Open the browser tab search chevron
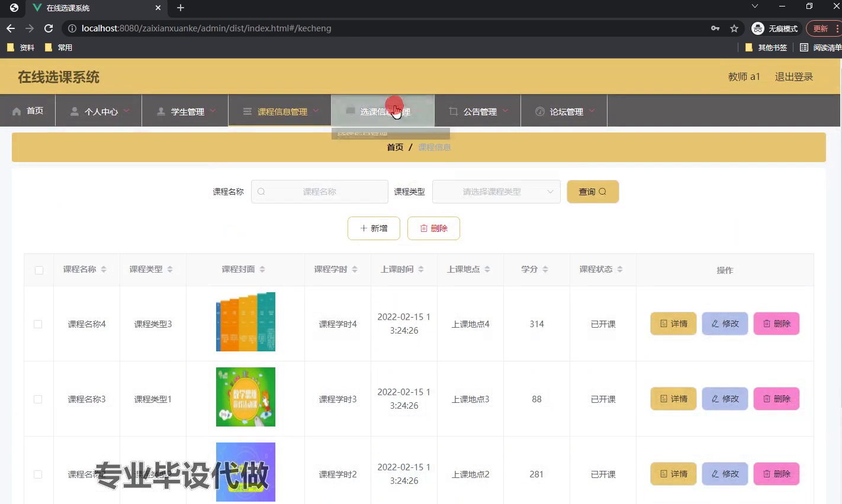This screenshot has height=504, width=842. 755,7
